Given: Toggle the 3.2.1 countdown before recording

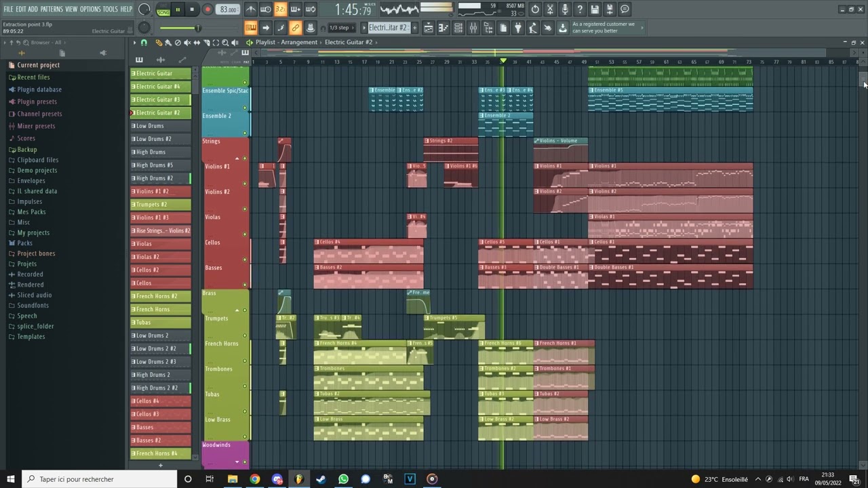Looking at the screenshot, I should point(280,9).
